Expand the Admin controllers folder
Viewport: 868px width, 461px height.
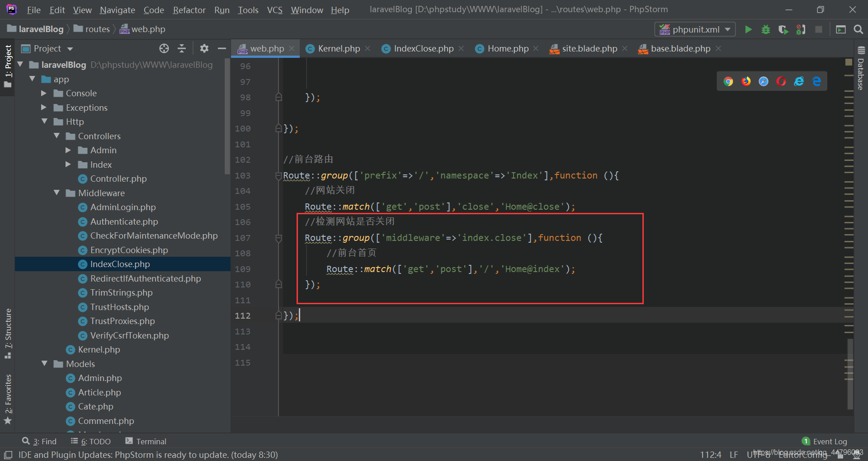pyautogui.click(x=68, y=150)
